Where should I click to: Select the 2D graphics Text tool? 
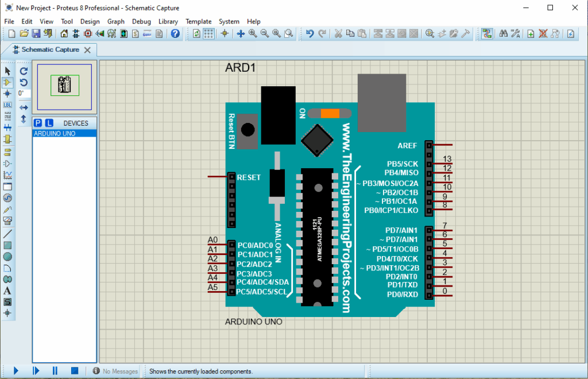click(x=7, y=289)
